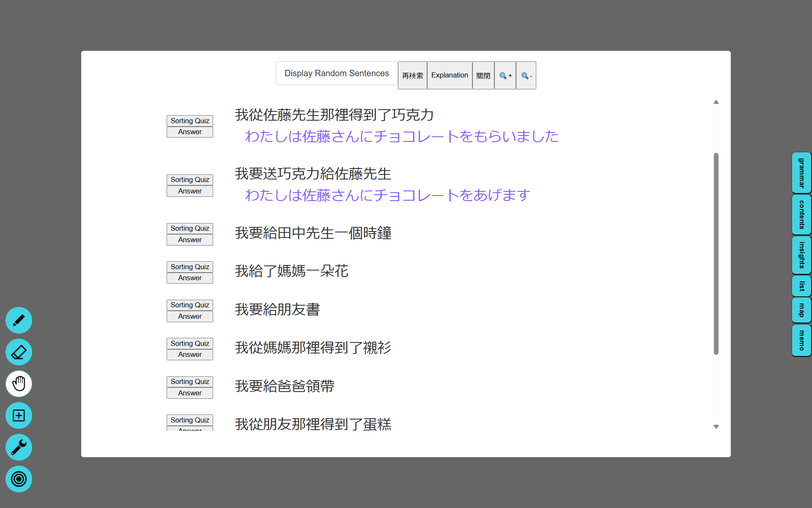Click the scrollbar up arrow
The width and height of the screenshot is (812, 508).
pyautogui.click(x=716, y=102)
